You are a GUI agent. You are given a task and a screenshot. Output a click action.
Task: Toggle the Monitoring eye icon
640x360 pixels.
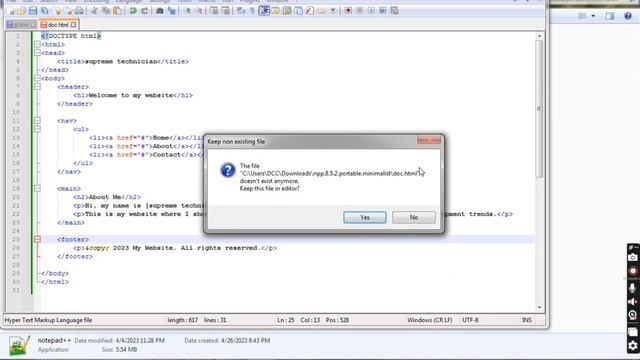[333, 11]
